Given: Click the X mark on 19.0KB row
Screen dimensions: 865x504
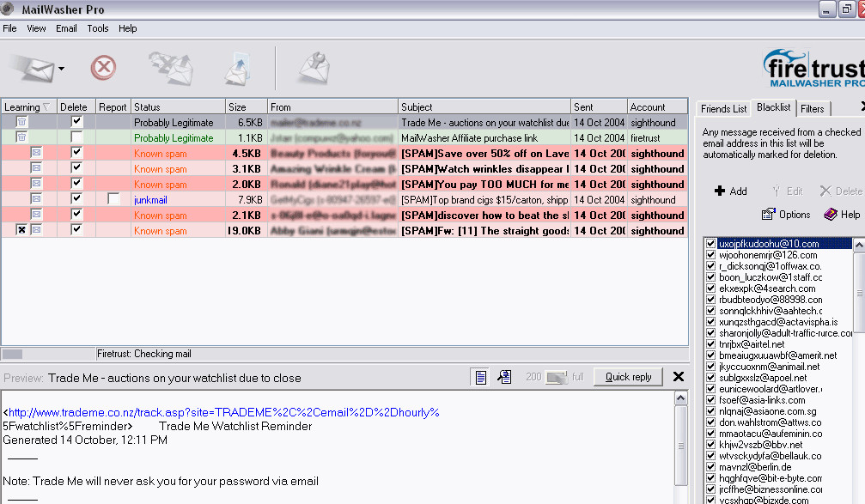Looking at the screenshot, I should click(21, 230).
